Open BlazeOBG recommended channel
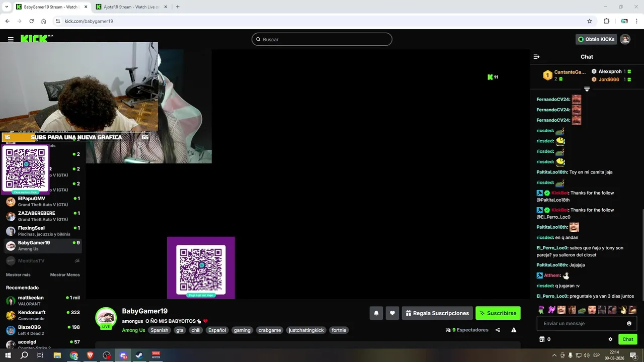Screen dimensions: 644x362 click(43, 330)
